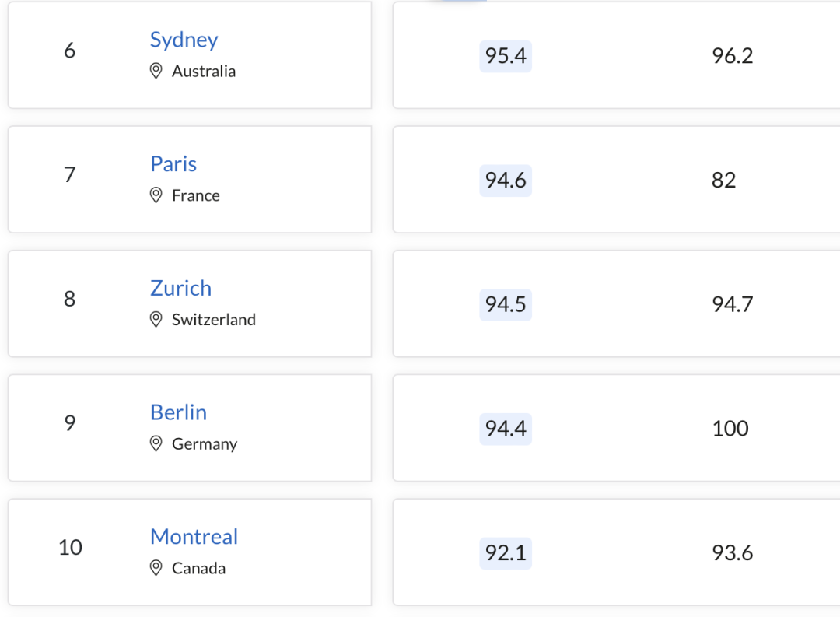Screen dimensions: 840x617
Task: Click the location pin next to France
Action: click(x=156, y=195)
